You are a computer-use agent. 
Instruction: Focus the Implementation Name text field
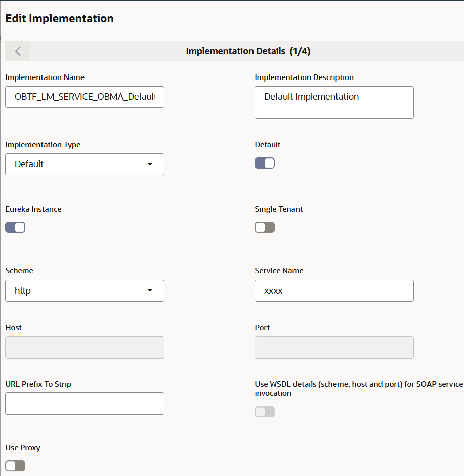click(x=85, y=97)
